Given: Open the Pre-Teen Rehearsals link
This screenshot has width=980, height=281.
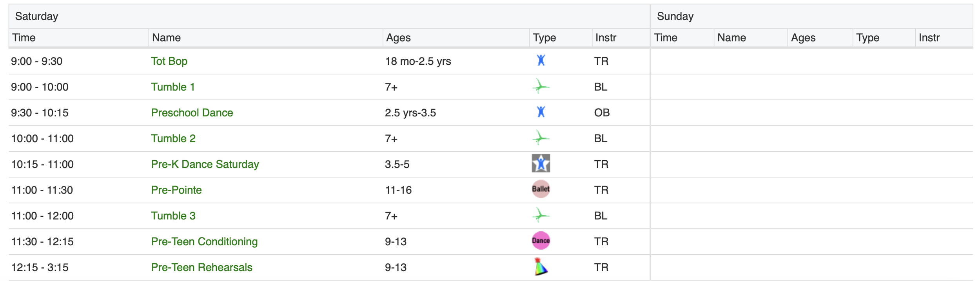Looking at the screenshot, I should coord(201,268).
